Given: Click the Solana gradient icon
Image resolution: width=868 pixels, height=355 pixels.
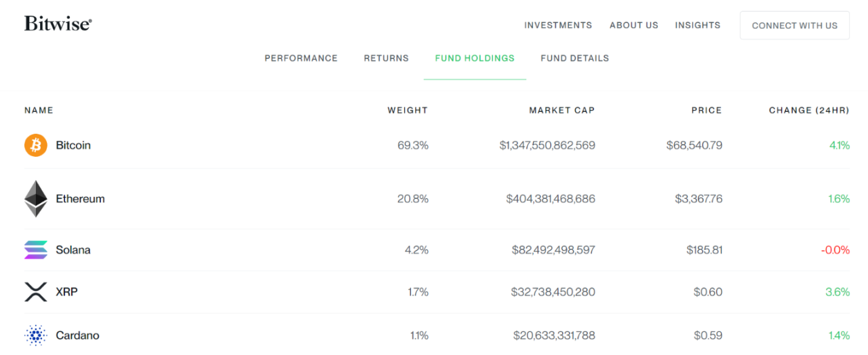Looking at the screenshot, I should (36, 250).
